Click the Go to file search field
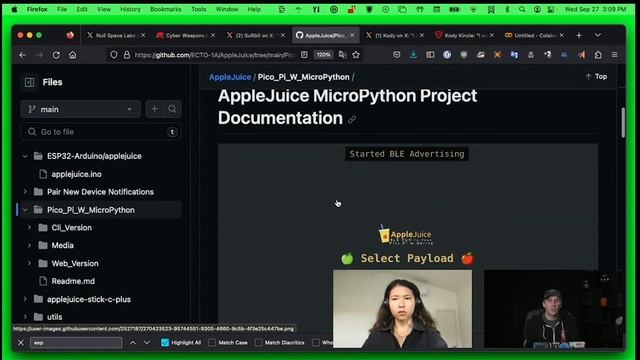This screenshot has width=640, height=360. click(101, 132)
